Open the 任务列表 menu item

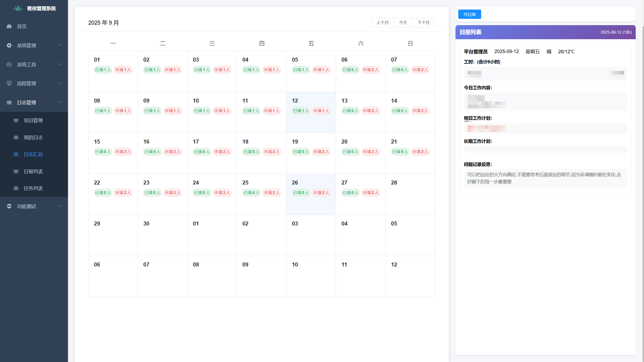tap(33, 188)
